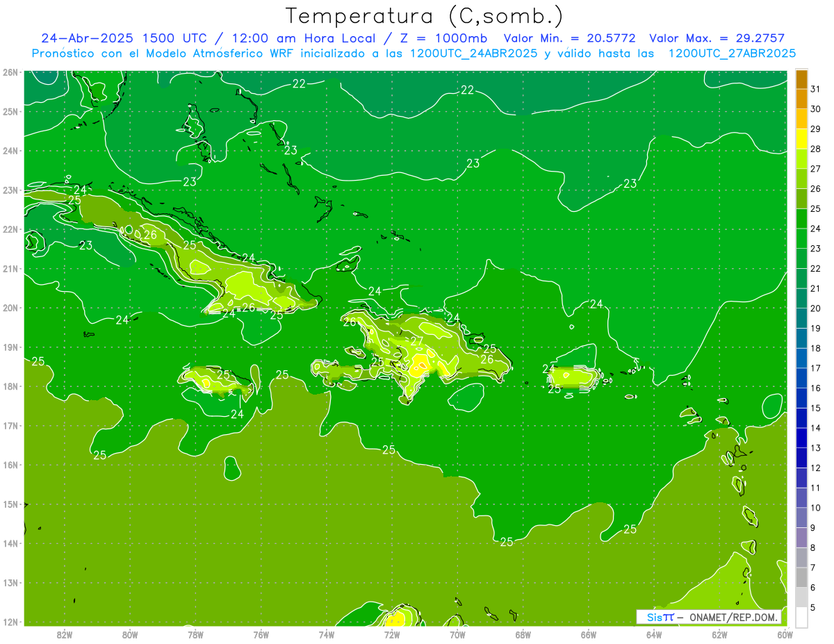Viewport: 834px width, 644px height.
Task: Click the legend value 31
Action: (x=815, y=89)
